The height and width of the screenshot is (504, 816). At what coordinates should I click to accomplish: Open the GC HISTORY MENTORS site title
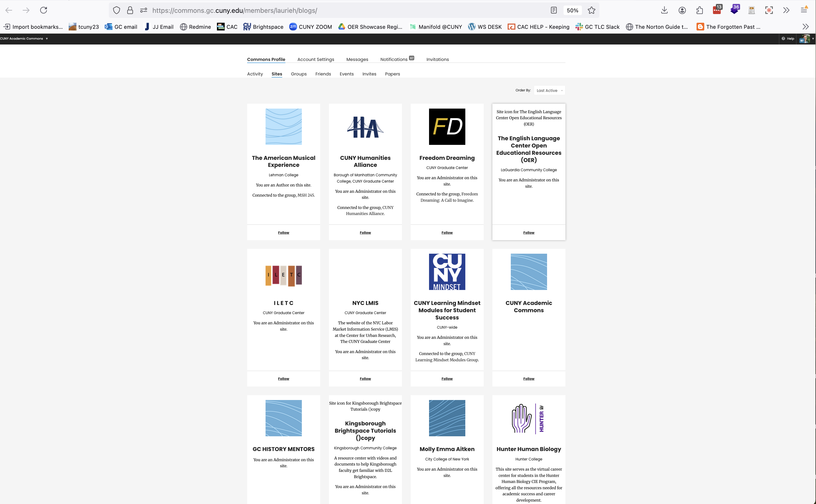pyautogui.click(x=283, y=449)
